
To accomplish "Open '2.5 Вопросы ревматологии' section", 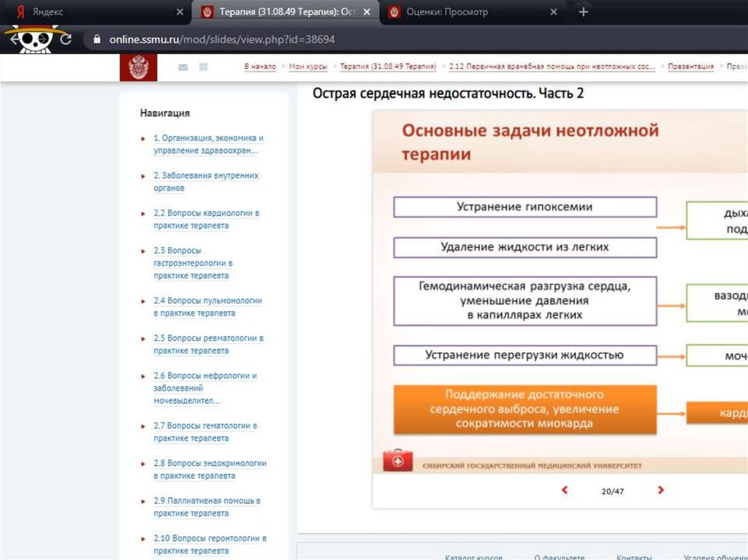I will [x=208, y=345].
